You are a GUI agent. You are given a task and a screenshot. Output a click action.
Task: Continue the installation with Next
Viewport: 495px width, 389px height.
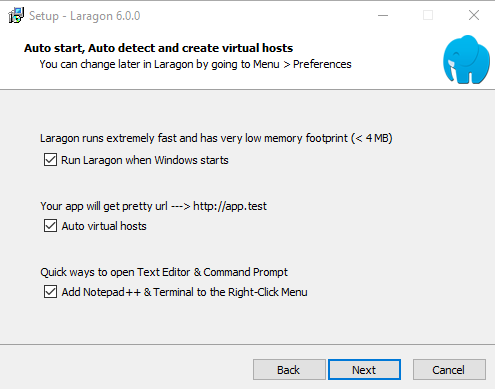[364, 369]
